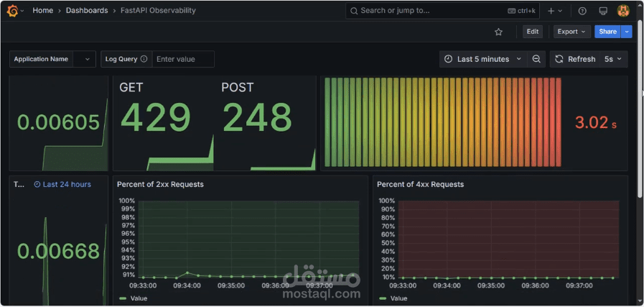The image size is (644, 307).
Task: Click the FastAPI Observability breadcrumb
Action: tap(158, 11)
